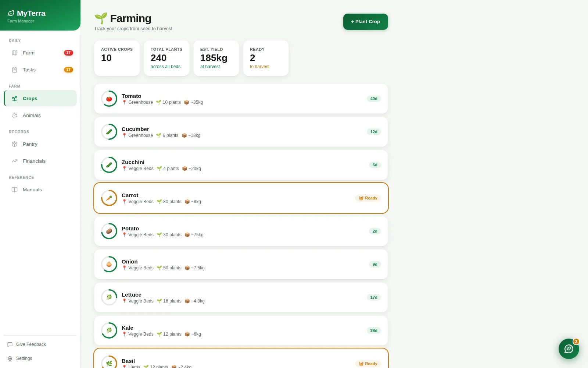The width and height of the screenshot is (588, 368).
Task: Click the 17d badge on Lettuce
Action: point(374,297)
